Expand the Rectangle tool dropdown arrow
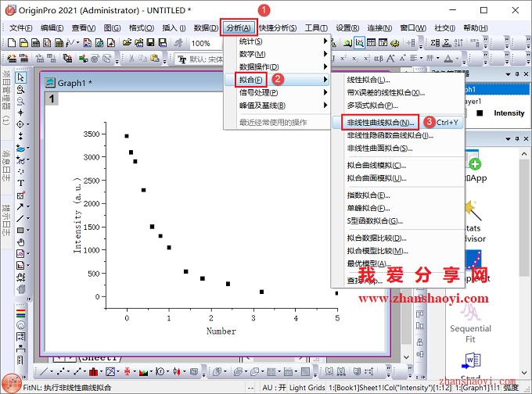The width and height of the screenshot is (532, 394). coord(28,231)
